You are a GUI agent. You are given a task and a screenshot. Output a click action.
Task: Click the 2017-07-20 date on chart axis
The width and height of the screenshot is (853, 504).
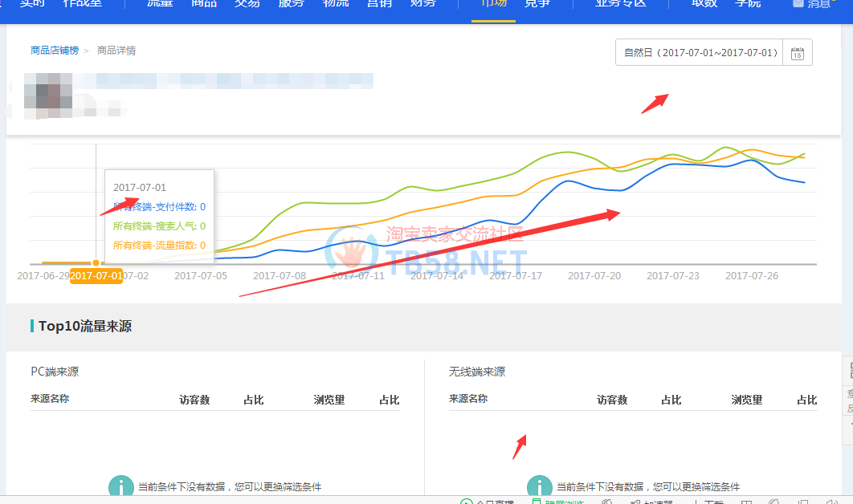coord(594,275)
